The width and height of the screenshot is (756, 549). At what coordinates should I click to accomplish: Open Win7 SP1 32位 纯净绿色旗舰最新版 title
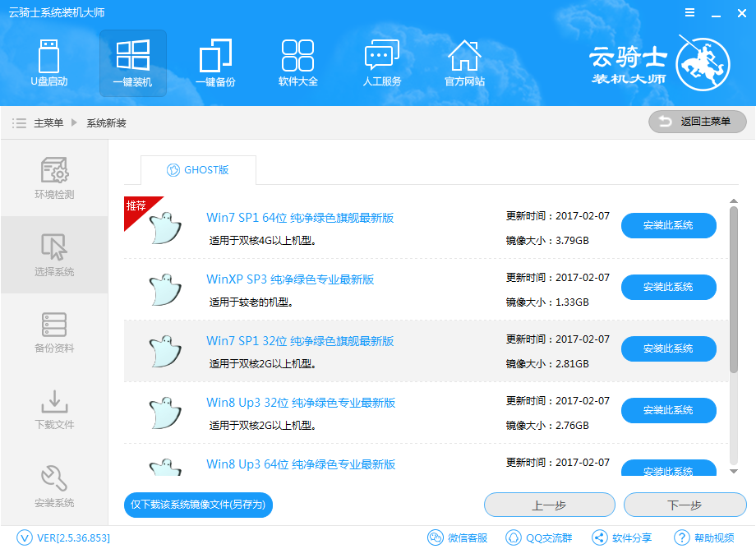(300, 341)
